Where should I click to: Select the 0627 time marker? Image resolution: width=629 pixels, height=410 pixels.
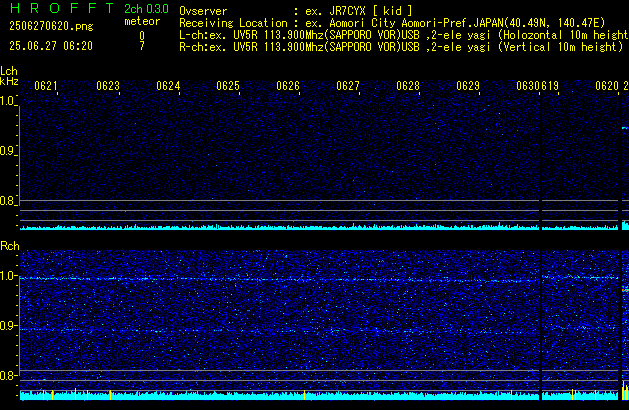coord(348,86)
